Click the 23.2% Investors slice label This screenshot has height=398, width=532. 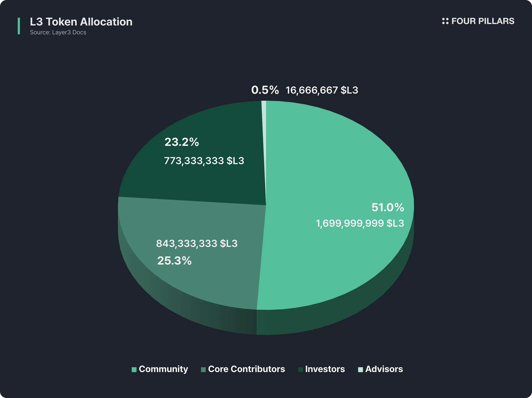coord(182,142)
